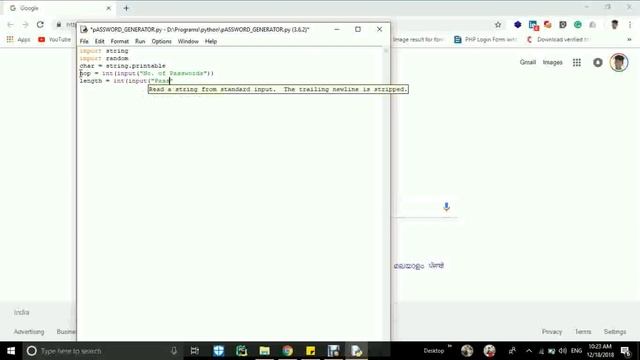Open the Run menu in IDLE
640x360 pixels.
point(140,41)
